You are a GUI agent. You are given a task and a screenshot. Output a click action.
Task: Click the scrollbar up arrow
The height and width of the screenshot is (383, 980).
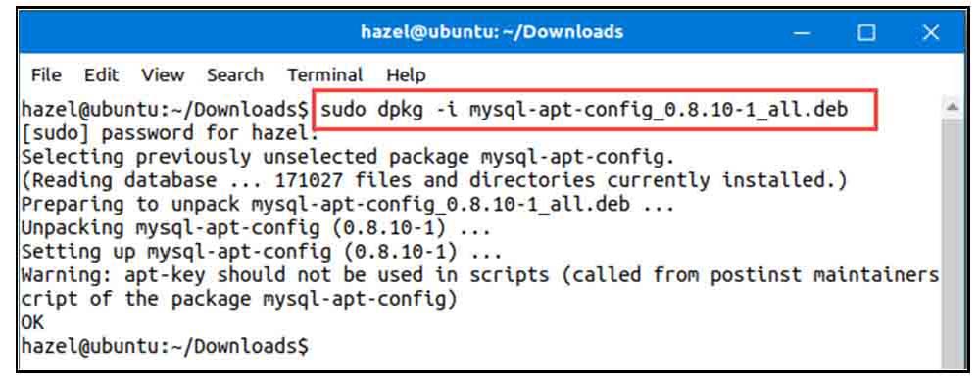point(954,106)
